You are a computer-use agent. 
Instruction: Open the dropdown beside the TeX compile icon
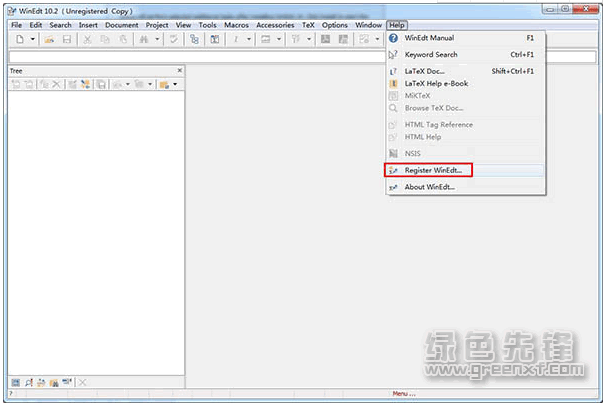pyautogui.click(x=309, y=39)
